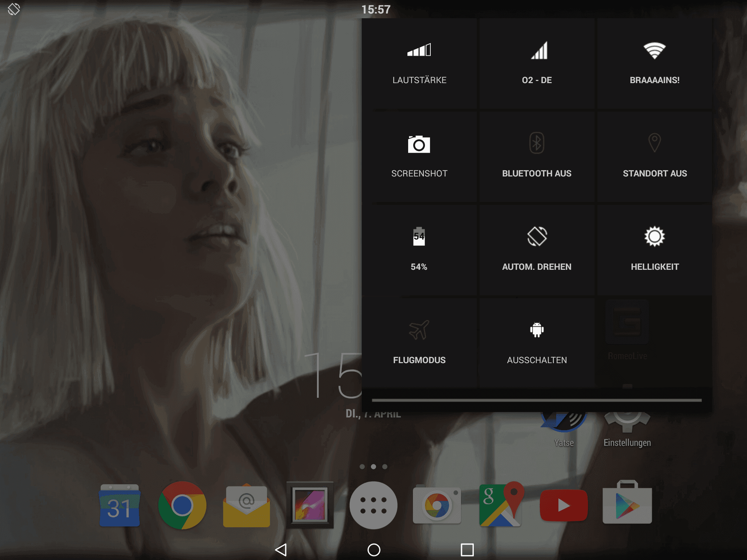Open Google Maps from the dock
Viewport: 747px width, 560px height.
click(501, 504)
